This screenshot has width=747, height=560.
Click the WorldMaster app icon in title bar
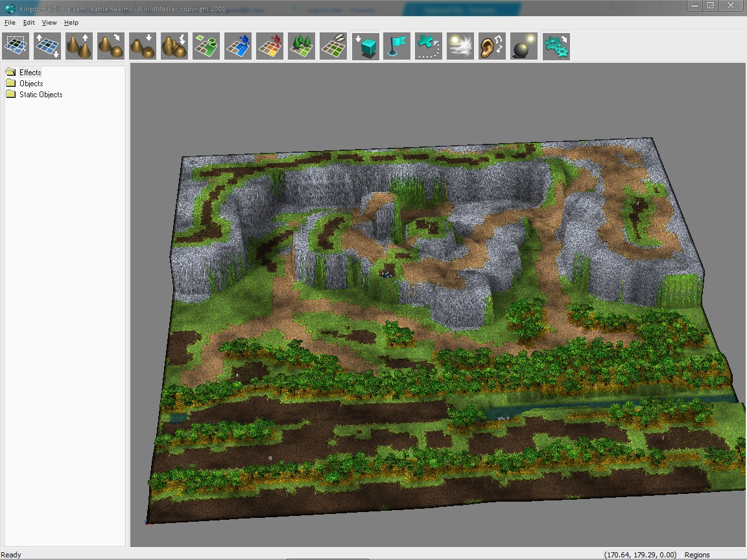(10, 8)
